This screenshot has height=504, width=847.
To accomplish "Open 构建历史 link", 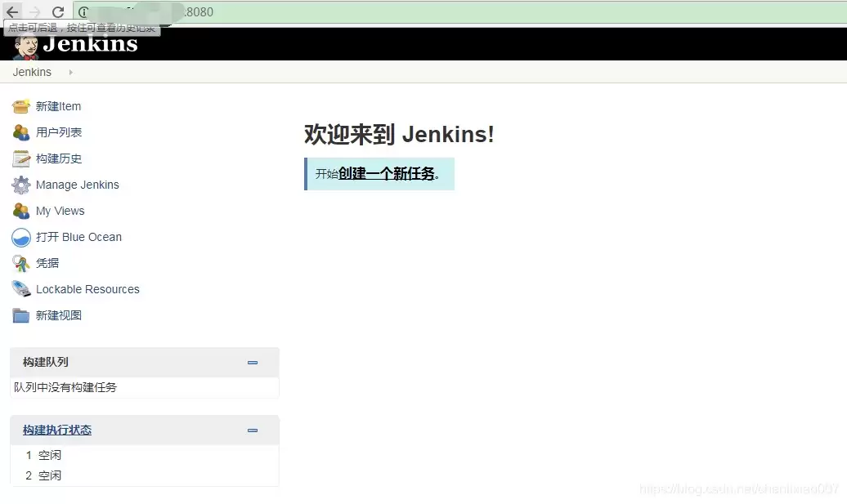I will tap(59, 158).
